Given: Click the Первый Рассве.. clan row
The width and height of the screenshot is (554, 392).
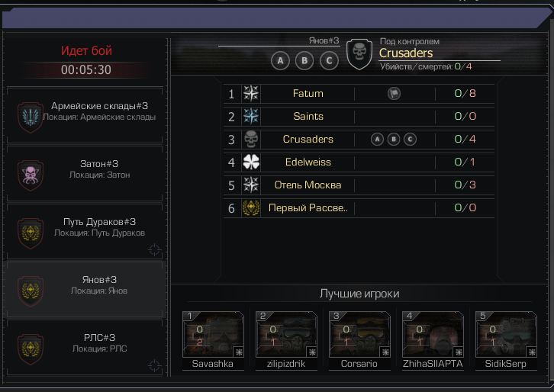Looking at the screenshot, I should tap(359, 207).
